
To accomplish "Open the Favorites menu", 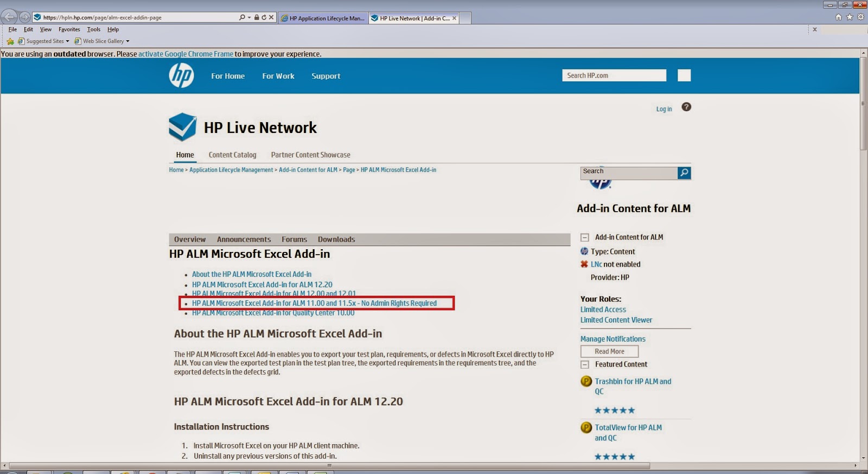I will click(x=69, y=29).
